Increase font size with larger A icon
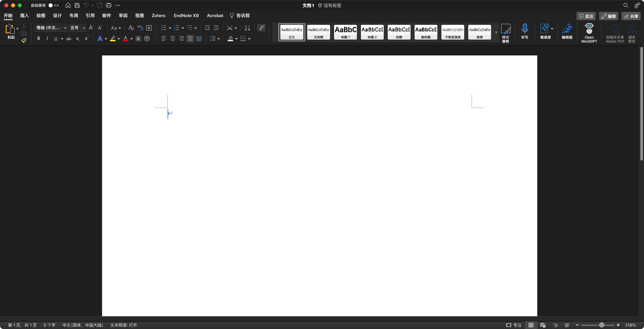This screenshot has width=644, height=329. [x=91, y=28]
